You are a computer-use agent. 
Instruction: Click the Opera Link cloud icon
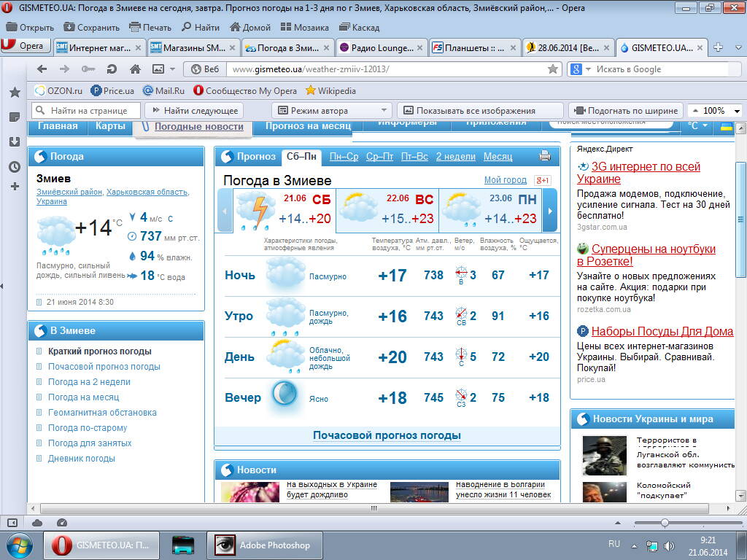37,523
